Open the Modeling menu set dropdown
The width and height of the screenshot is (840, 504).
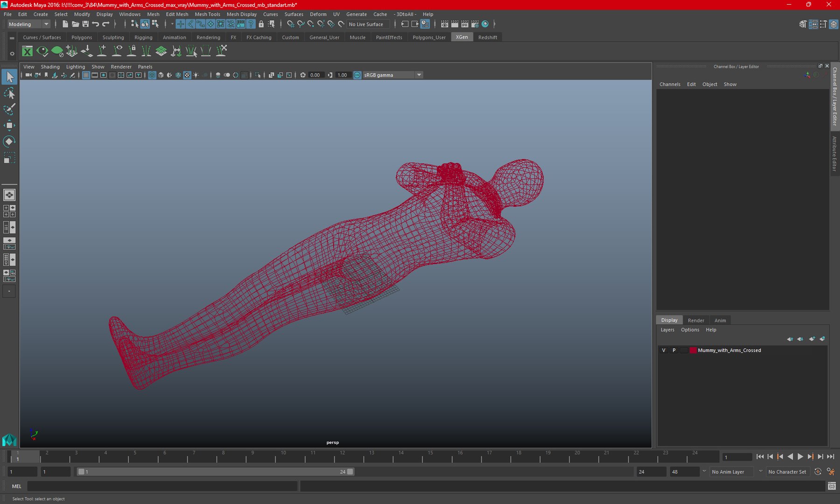28,24
